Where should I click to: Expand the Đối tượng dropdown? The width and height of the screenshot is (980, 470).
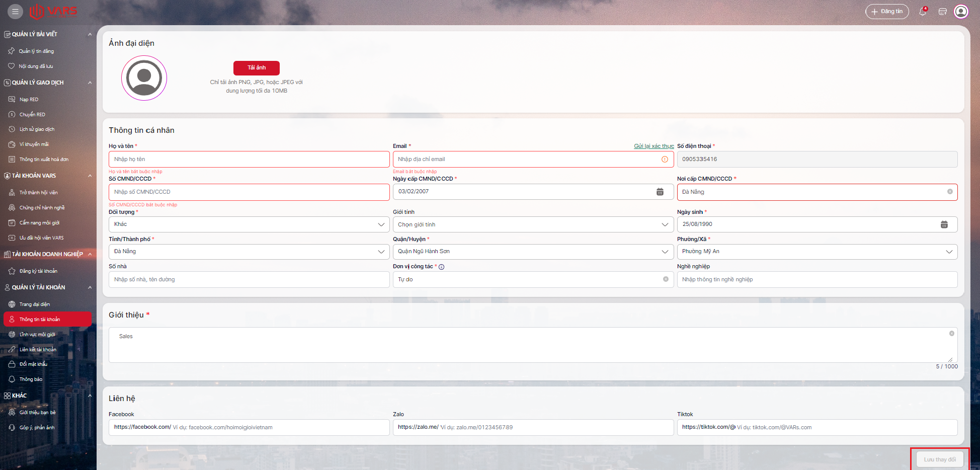(381, 224)
